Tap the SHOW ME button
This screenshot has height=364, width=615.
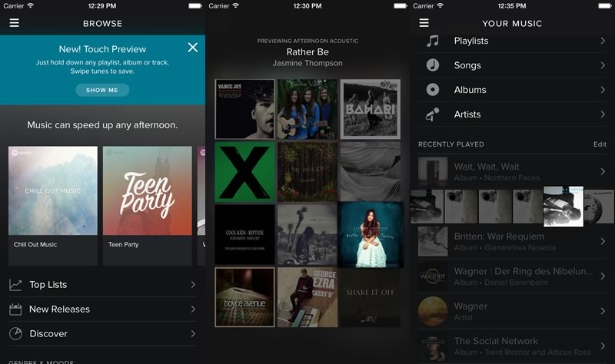coord(102,90)
